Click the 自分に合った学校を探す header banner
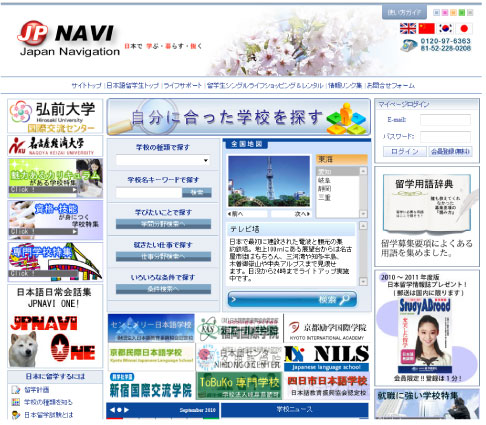The image size is (486, 425). coord(239,117)
